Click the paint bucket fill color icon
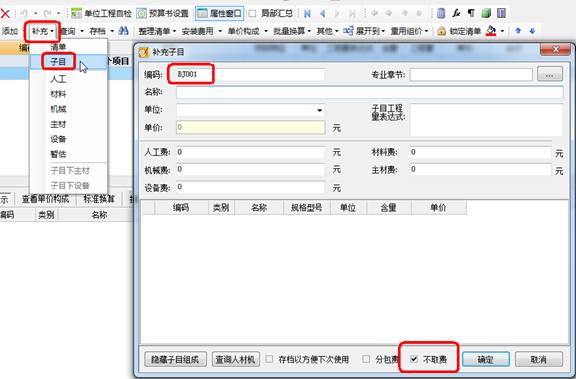Image resolution: width=576 pixels, height=379 pixels. pyautogui.click(x=491, y=31)
